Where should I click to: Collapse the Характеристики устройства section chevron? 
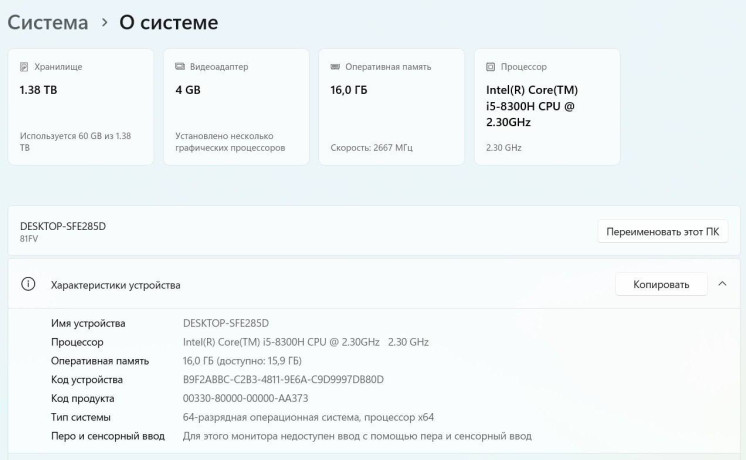pyautogui.click(x=722, y=285)
